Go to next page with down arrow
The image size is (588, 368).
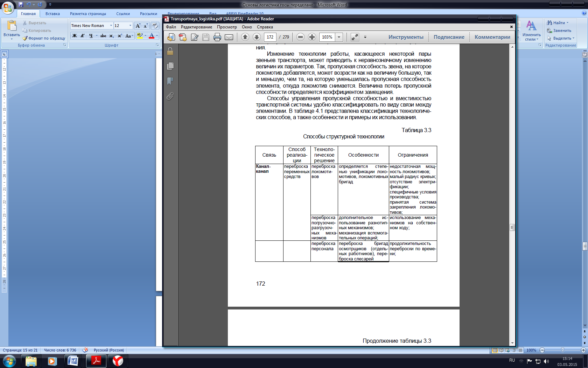point(257,37)
